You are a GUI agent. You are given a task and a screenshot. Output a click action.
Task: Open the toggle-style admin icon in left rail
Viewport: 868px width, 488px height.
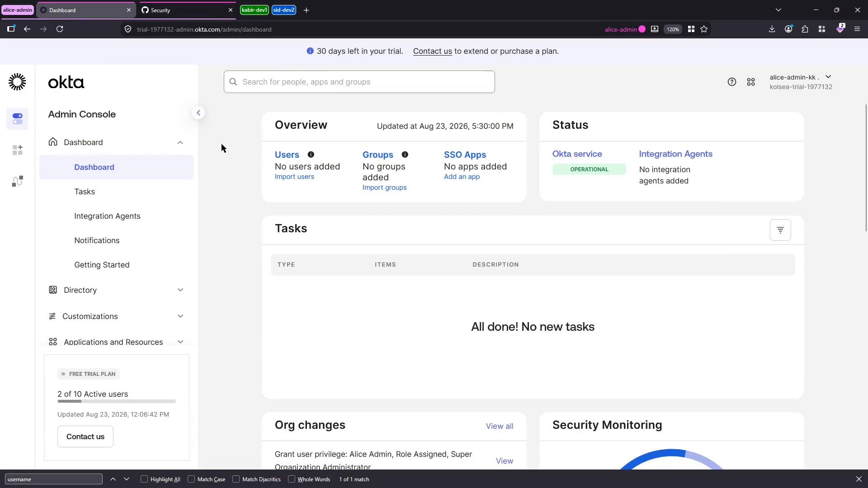click(17, 119)
